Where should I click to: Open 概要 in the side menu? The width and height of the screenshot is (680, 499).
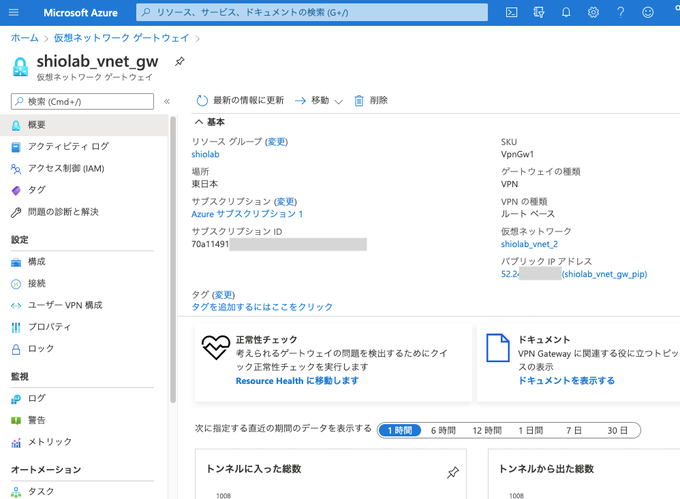84,125
